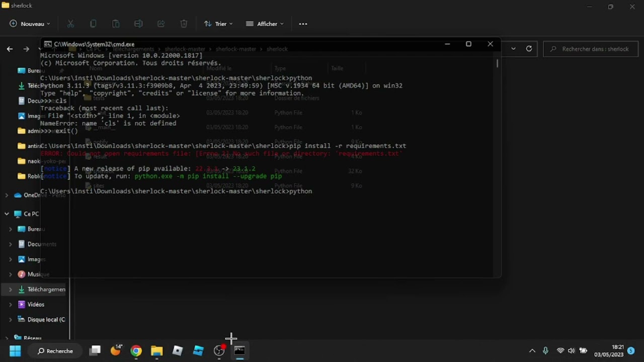644x362 pixels.
Task: Click the 'Rechercher dans : sherlock' search field
Action: (x=591, y=49)
